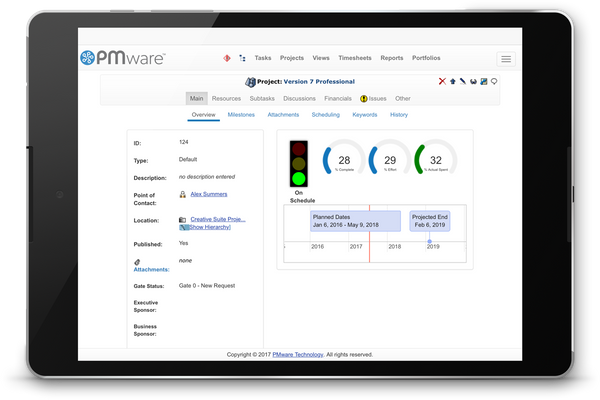
Task: Open the Creative Suite Proje... location link
Action: (x=218, y=219)
